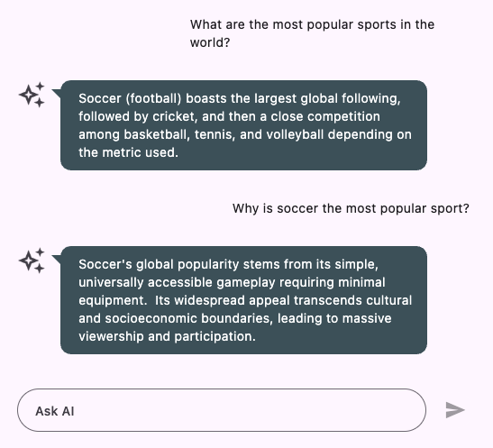Click the word 'participation.' in the second response
The height and width of the screenshot is (448, 493).
click(215, 336)
